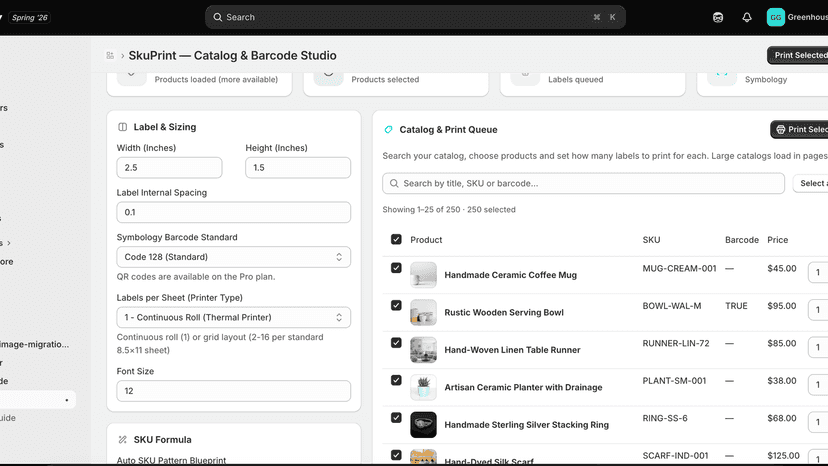
Task: Open the assistant face icon in top bar
Action: tap(718, 17)
